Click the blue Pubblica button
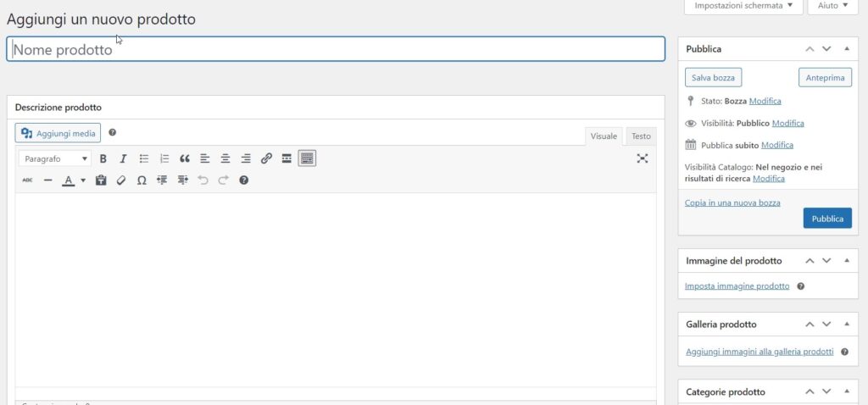This screenshot has height=405, width=868. [x=827, y=219]
